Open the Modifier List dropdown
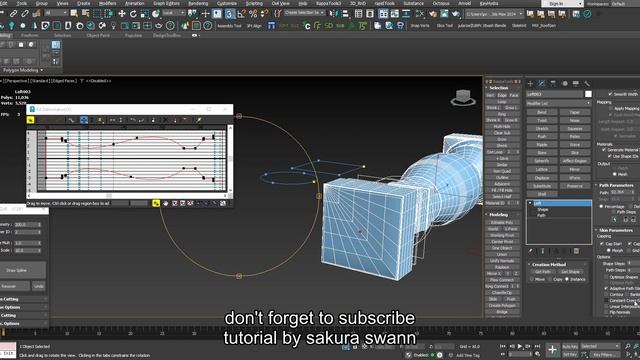Screen dimensions: 640x360 [558, 104]
